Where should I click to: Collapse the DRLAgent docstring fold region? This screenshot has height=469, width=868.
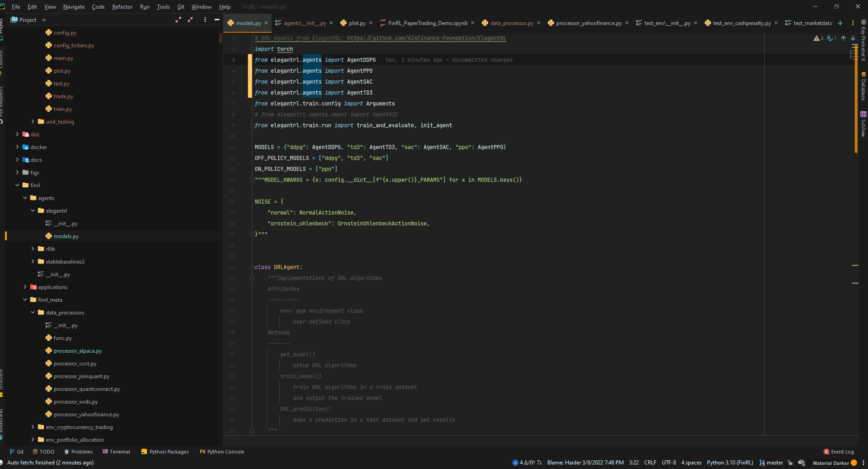[x=252, y=278]
